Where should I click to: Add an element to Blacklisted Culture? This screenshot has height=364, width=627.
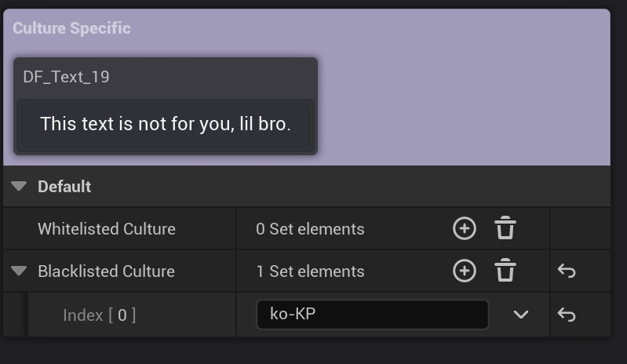point(464,271)
